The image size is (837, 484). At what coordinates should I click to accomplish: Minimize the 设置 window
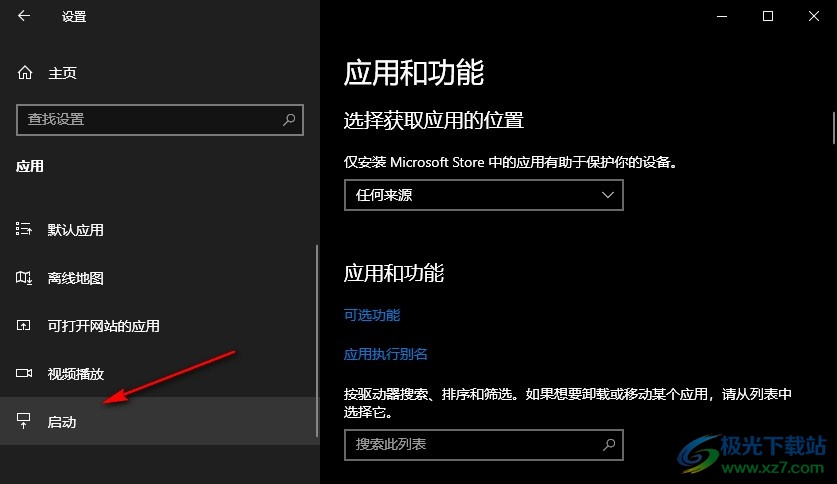[722, 17]
